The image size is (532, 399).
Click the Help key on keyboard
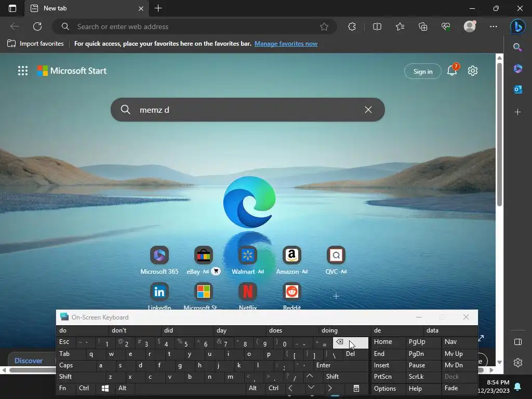point(423,389)
